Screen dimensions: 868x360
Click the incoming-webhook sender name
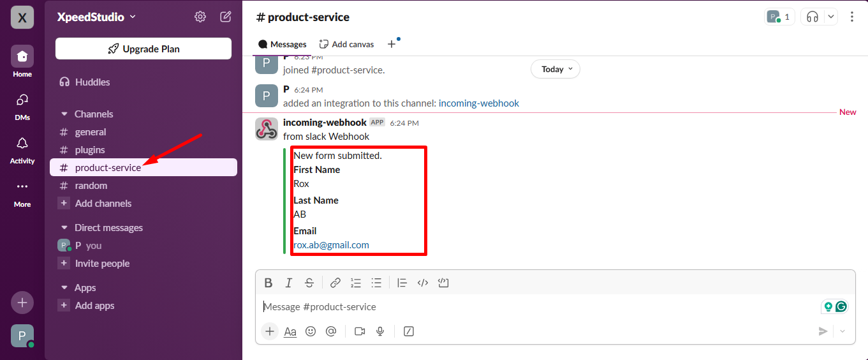(x=325, y=123)
